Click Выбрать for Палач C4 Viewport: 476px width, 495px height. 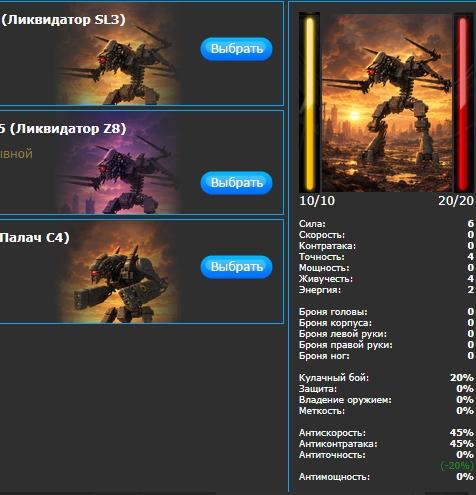[236, 267]
